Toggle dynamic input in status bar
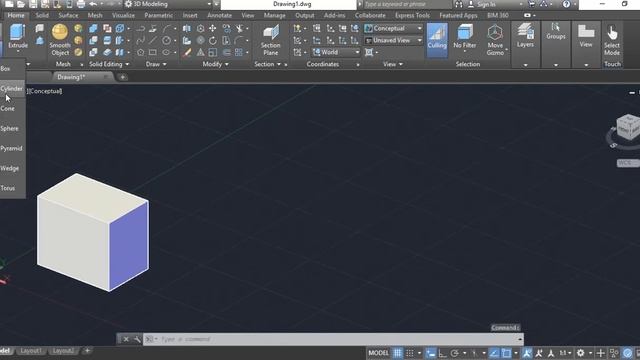Viewport: 640px width, 360px height. 431,353
